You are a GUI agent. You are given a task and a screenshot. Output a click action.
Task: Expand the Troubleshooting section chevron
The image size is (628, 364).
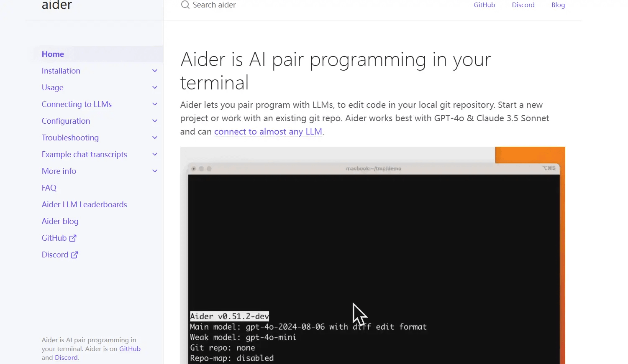pos(155,138)
